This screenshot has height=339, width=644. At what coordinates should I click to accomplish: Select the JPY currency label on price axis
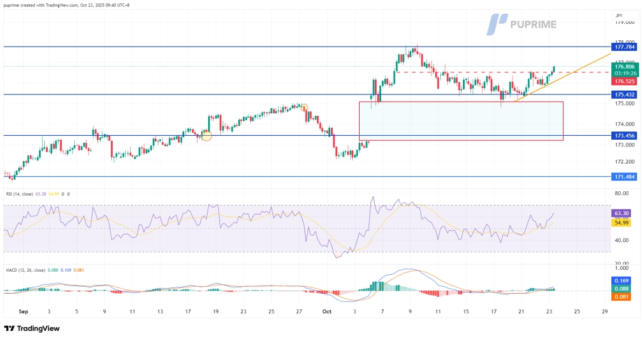pos(619,14)
